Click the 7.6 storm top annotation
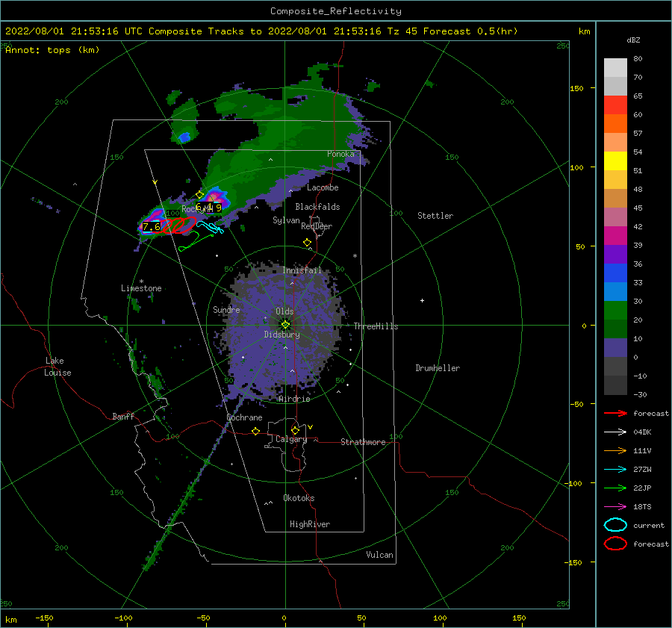 [152, 227]
